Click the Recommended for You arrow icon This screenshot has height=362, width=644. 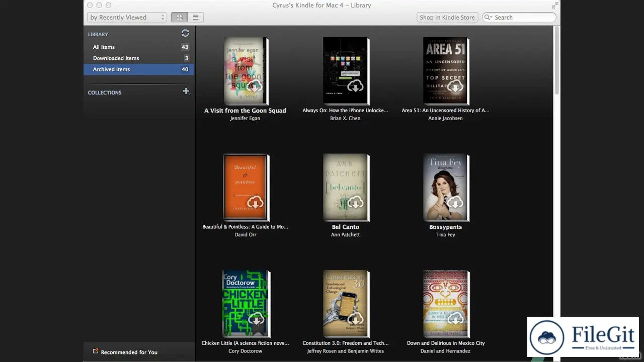[95, 351]
